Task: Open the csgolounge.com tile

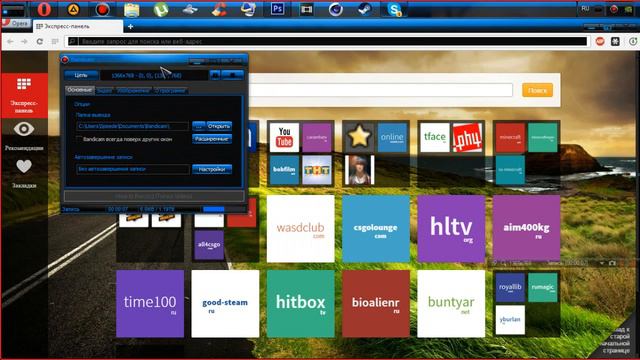Action: [x=376, y=229]
